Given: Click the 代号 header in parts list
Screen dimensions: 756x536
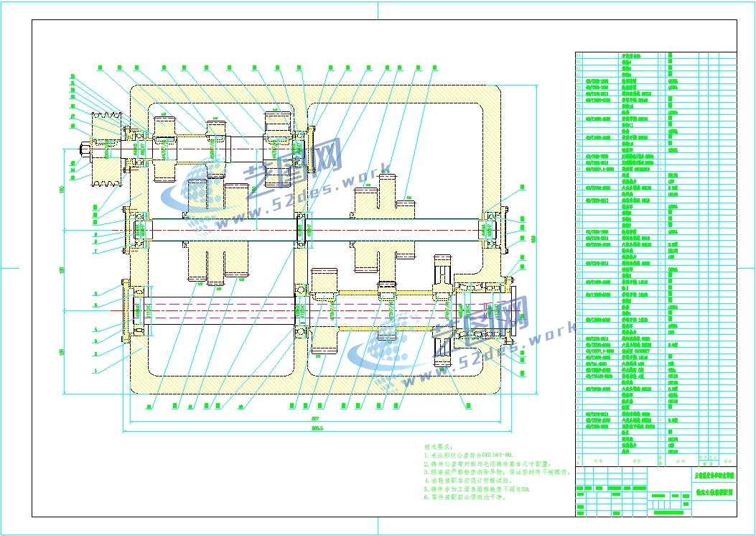Looking at the screenshot, I should 598,461.
